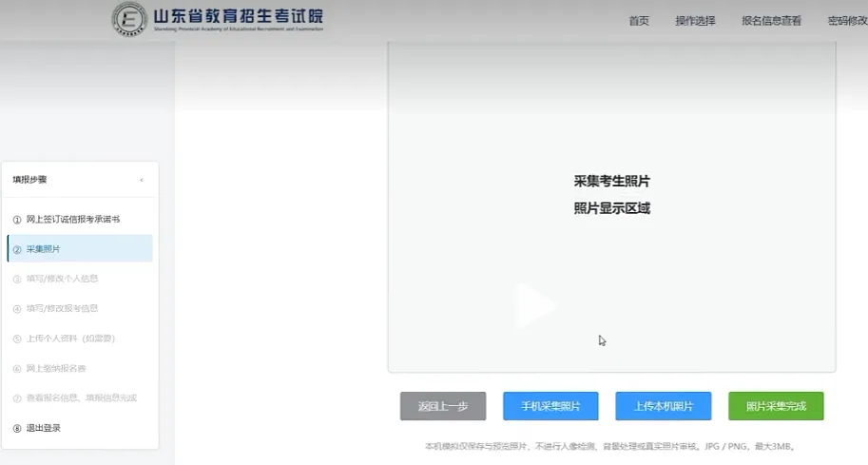This screenshot has height=465, width=868.
Task: Click the green 照片采集完成 button
Action: point(776,406)
